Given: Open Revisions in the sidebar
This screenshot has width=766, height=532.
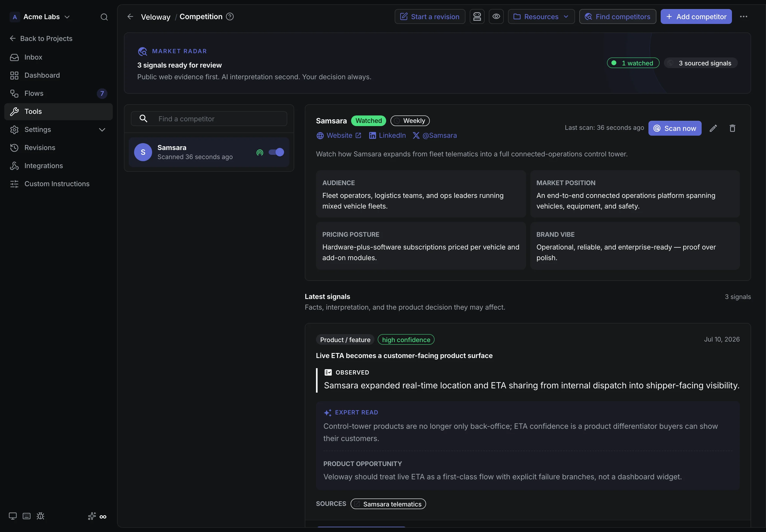Looking at the screenshot, I should [58, 148].
